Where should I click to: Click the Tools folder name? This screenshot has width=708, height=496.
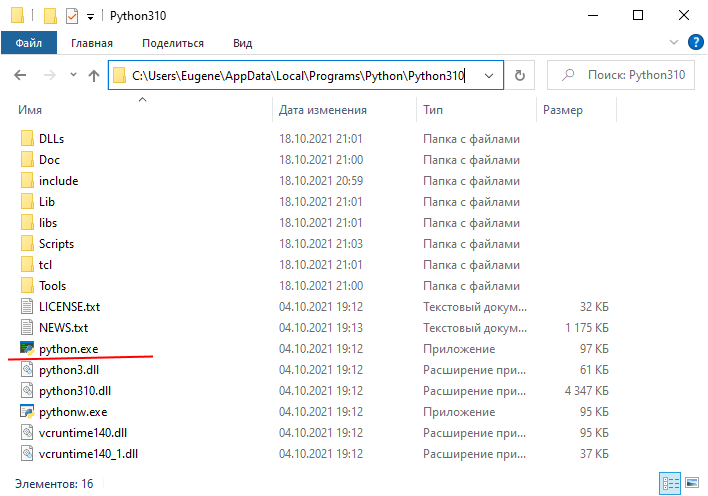[x=52, y=285]
